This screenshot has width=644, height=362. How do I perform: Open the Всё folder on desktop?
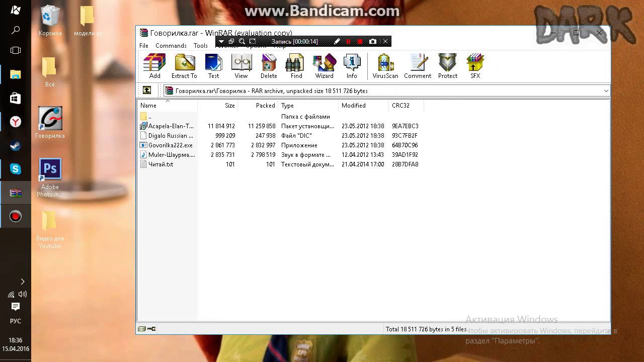tap(50, 72)
